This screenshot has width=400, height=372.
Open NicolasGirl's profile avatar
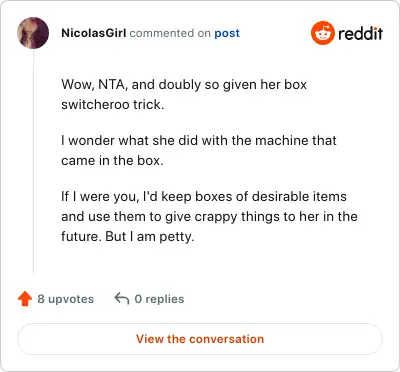(33, 33)
